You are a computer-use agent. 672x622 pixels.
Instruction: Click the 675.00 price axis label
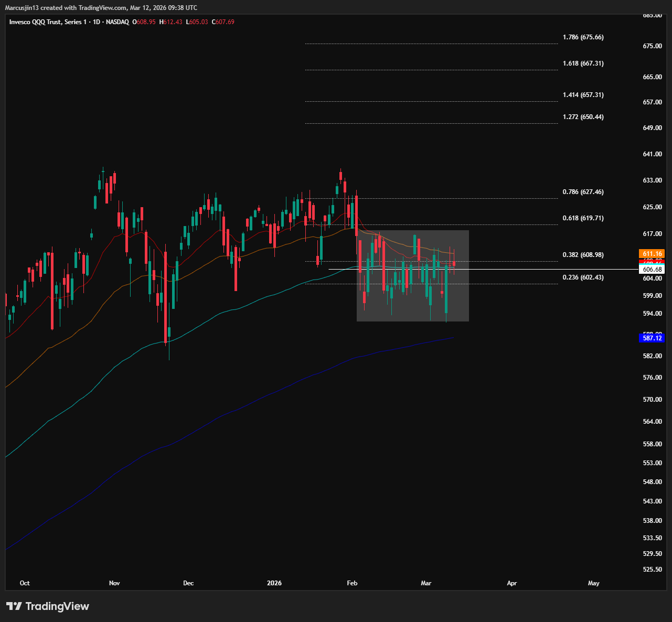click(653, 46)
